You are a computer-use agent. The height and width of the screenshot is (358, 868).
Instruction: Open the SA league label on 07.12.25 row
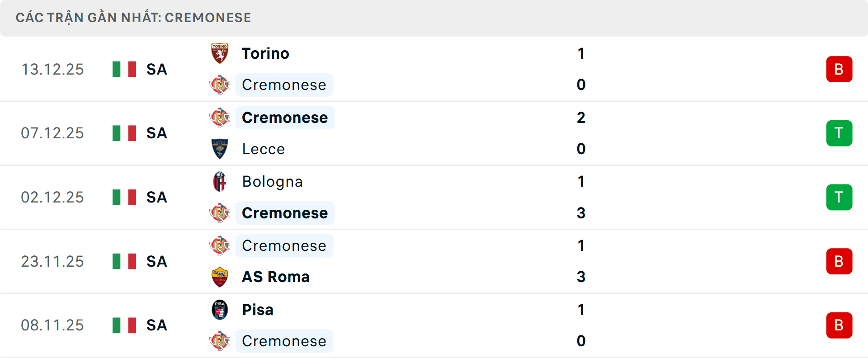(156, 133)
